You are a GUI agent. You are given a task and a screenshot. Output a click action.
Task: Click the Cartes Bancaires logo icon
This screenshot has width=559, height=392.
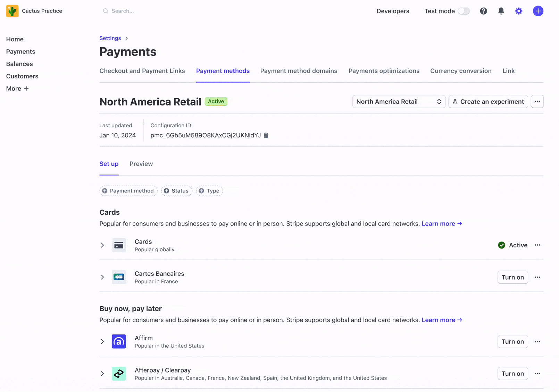[x=119, y=277]
